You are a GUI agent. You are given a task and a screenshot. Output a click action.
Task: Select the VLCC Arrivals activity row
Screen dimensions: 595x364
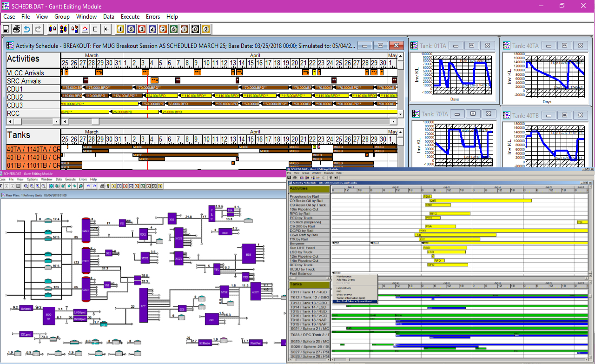(33, 73)
